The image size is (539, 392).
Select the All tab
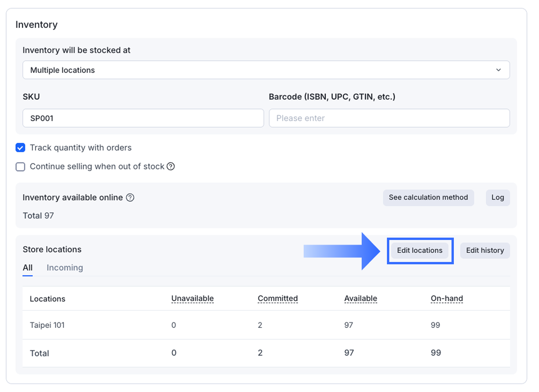point(28,268)
